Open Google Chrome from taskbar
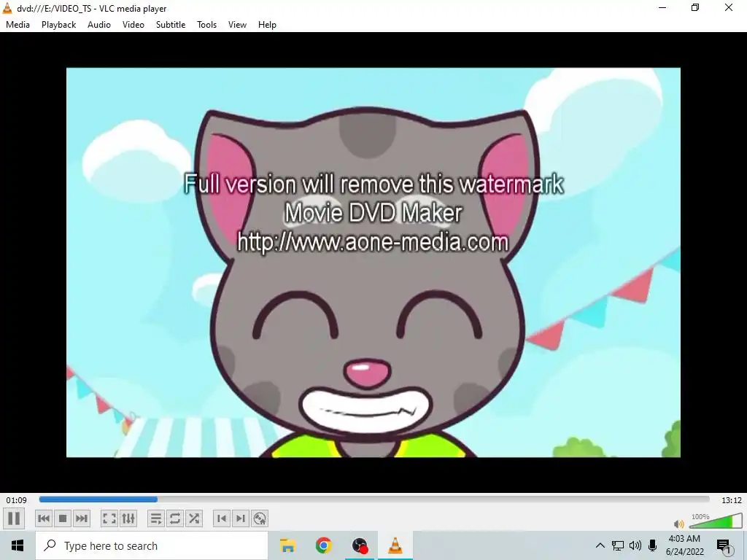 [x=323, y=545]
